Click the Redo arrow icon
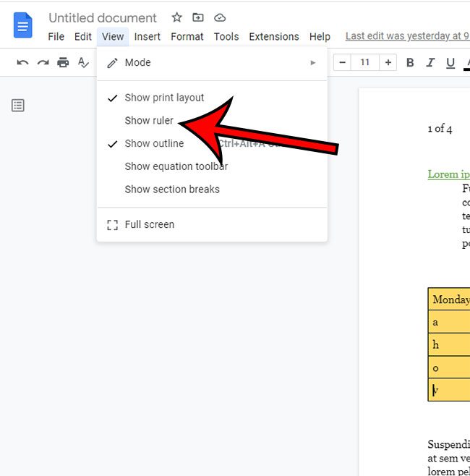Viewport: 470px width, 476px height. [x=43, y=63]
